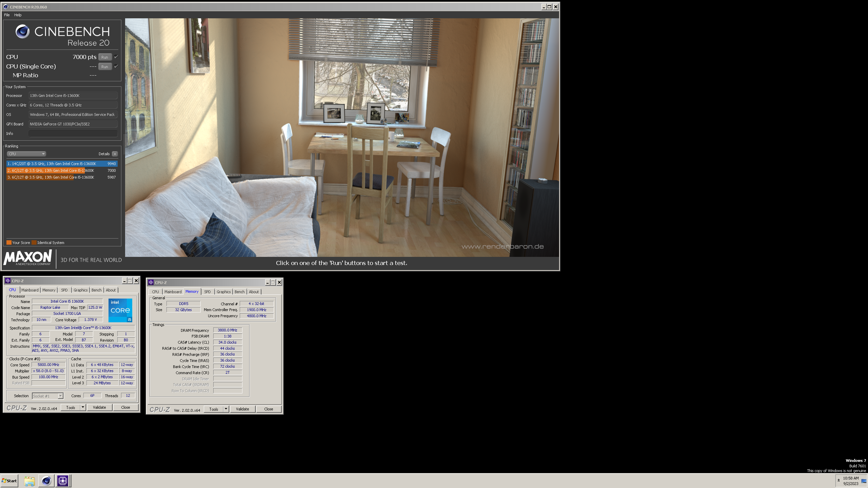Open Bench tab in right CPU-Z window

pyautogui.click(x=240, y=292)
